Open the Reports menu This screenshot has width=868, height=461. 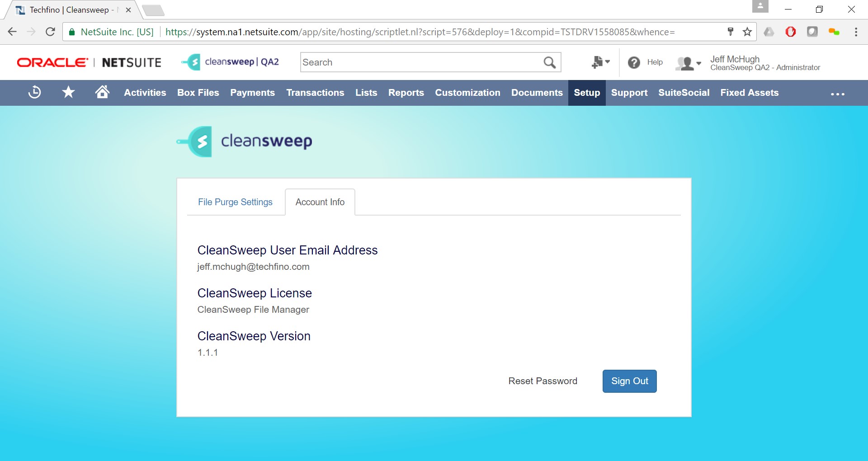tap(406, 93)
